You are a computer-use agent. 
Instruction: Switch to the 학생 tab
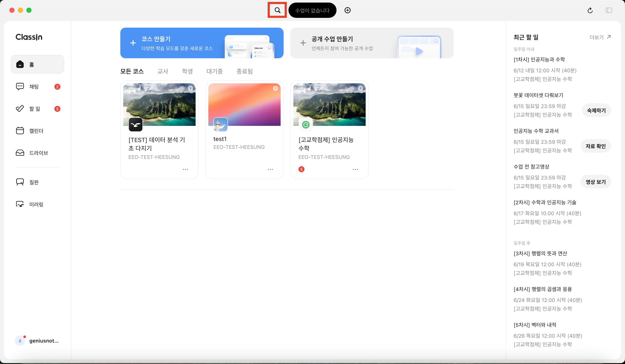[187, 71]
